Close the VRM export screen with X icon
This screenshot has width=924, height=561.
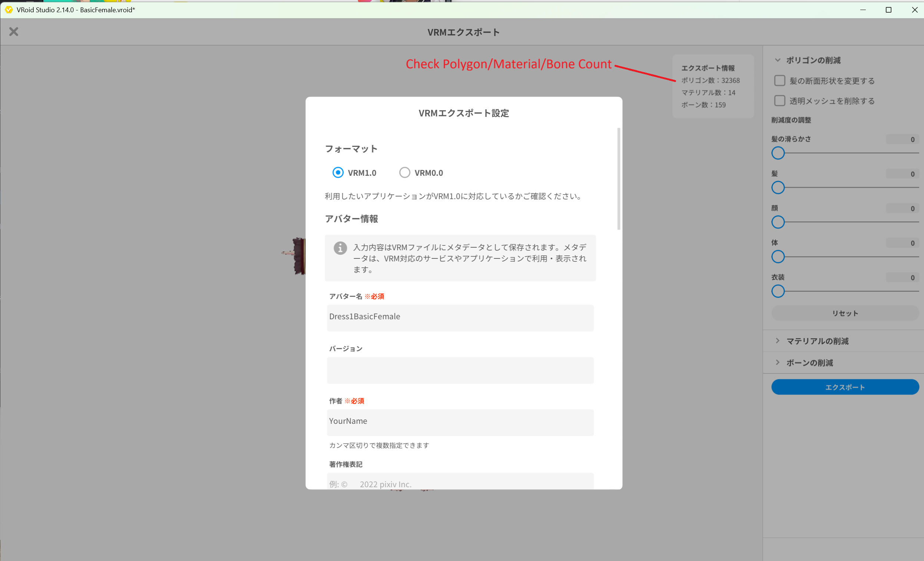click(x=14, y=32)
